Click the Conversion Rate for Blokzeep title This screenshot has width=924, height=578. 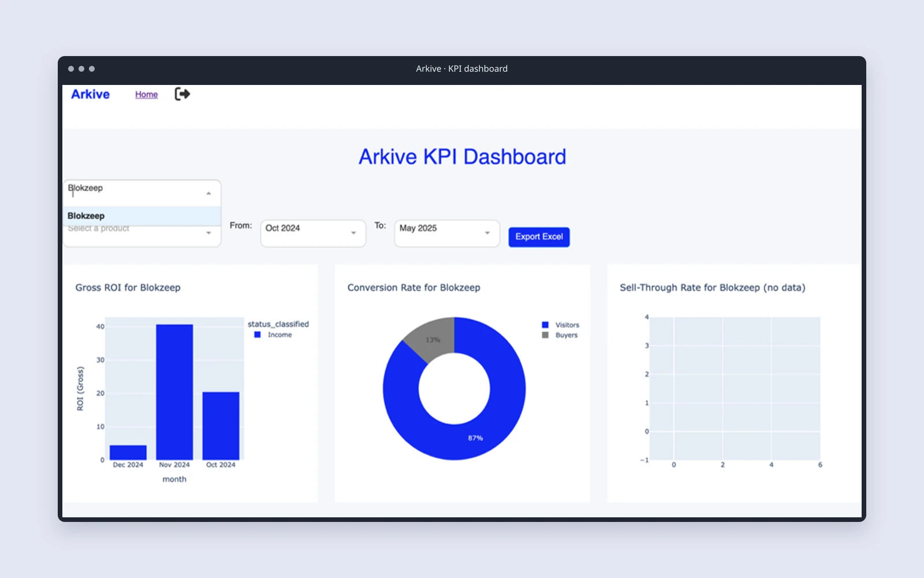(x=413, y=288)
